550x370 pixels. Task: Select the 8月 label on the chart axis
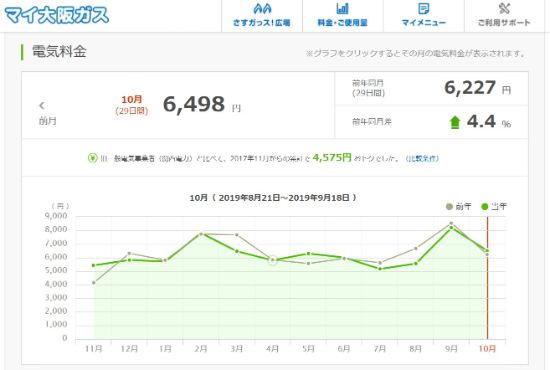pyautogui.click(x=416, y=349)
